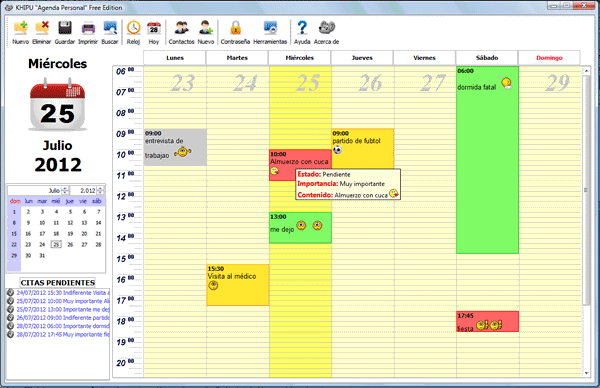Viewport: 600px width, 388px height.
Task: Click the 2.012 year field in mini calendar
Action: pos(83,190)
